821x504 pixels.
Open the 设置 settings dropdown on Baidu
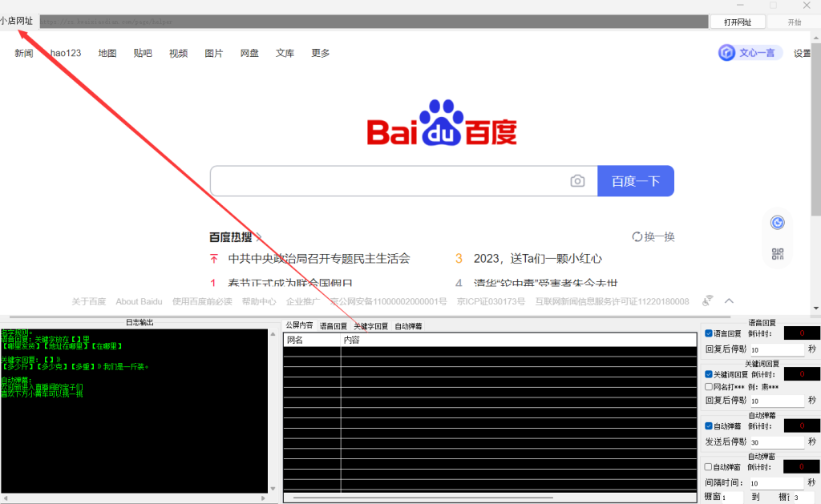click(802, 53)
